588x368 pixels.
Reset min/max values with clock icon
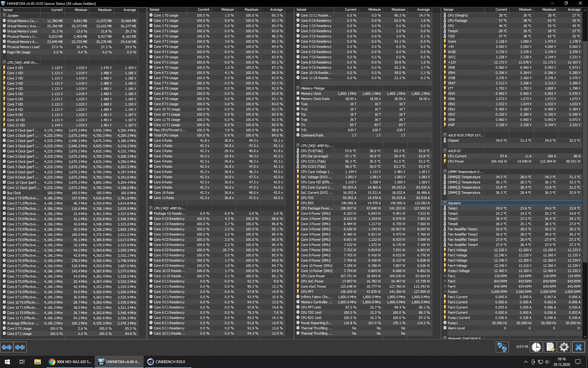pyautogui.click(x=536, y=347)
